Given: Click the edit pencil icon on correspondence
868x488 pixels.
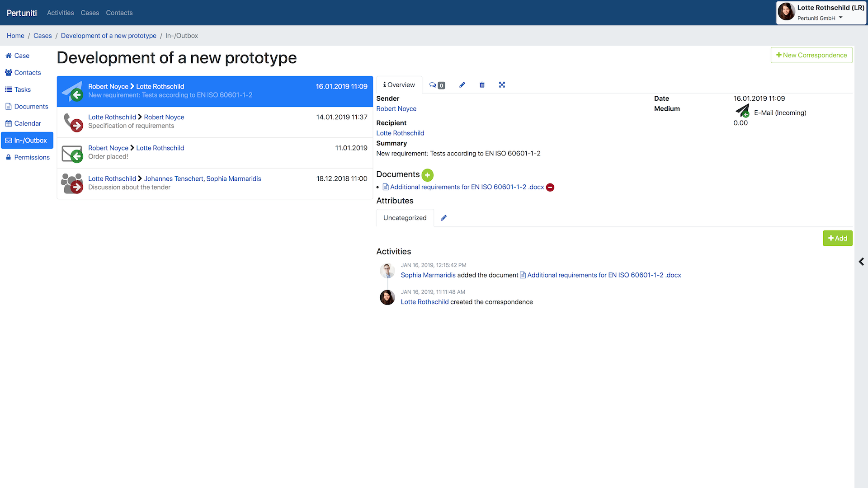Looking at the screenshot, I should (x=462, y=84).
